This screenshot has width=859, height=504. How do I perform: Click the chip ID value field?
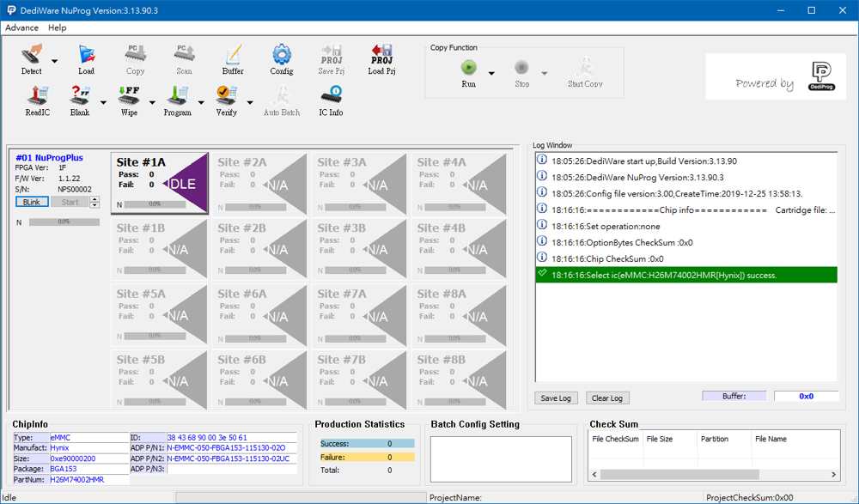[232, 438]
